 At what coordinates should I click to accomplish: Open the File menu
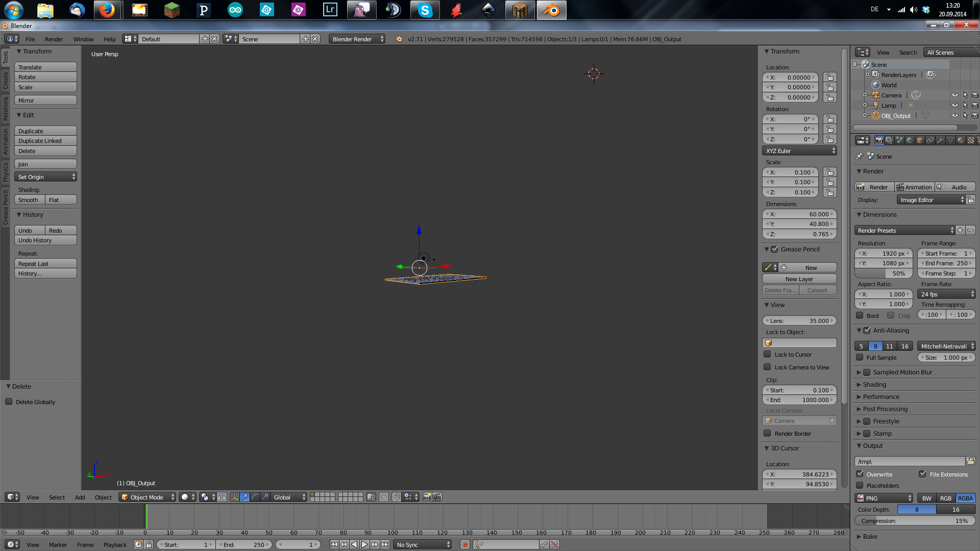point(30,39)
